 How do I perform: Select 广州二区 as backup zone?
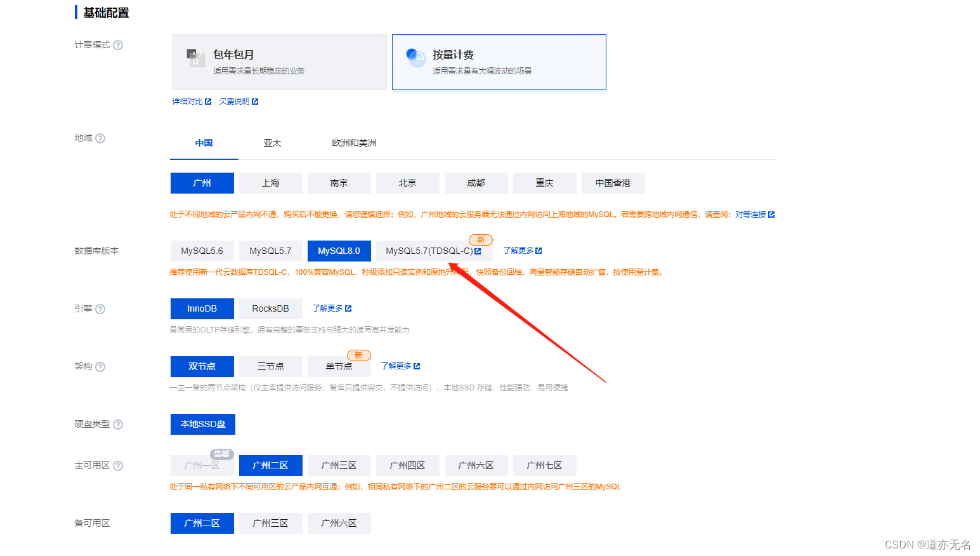pos(202,523)
